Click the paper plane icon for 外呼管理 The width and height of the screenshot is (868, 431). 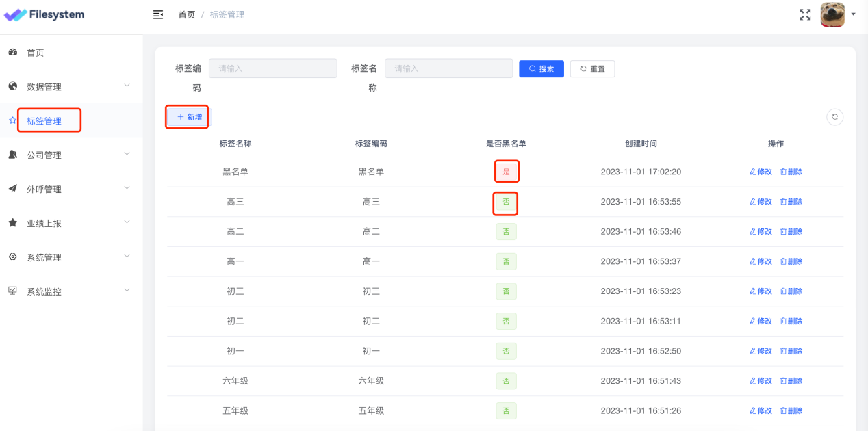coord(12,189)
